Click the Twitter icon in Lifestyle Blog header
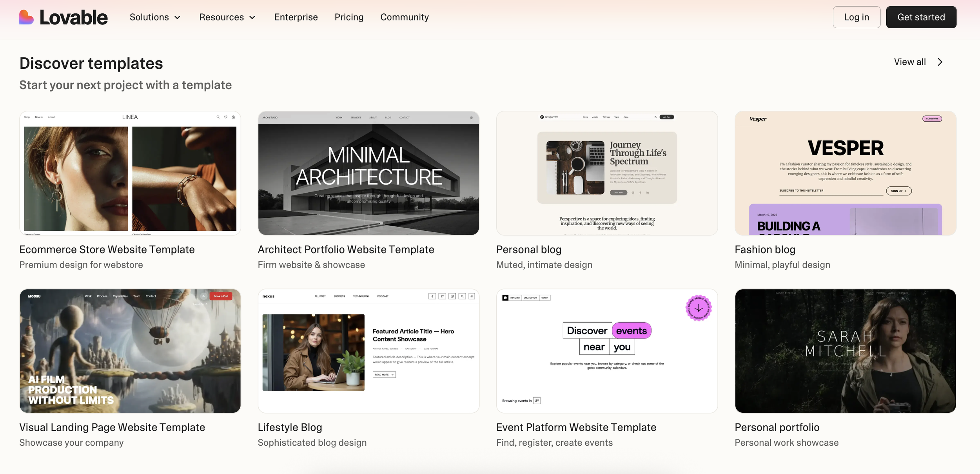The height and width of the screenshot is (474, 980). (x=442, y=296)
